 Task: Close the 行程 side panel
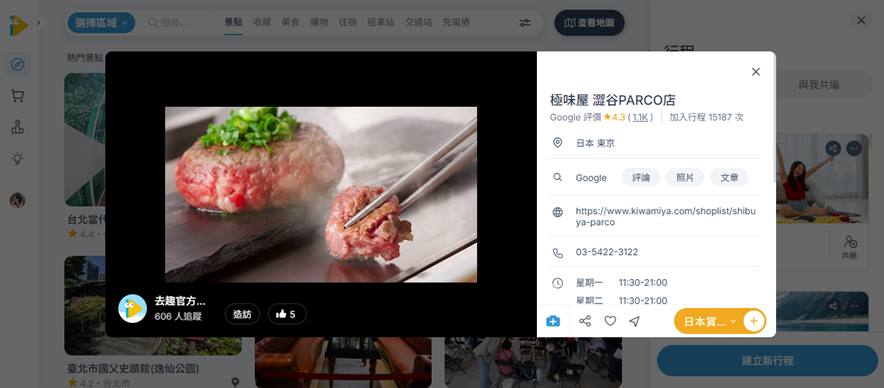[x=861, y=20]
